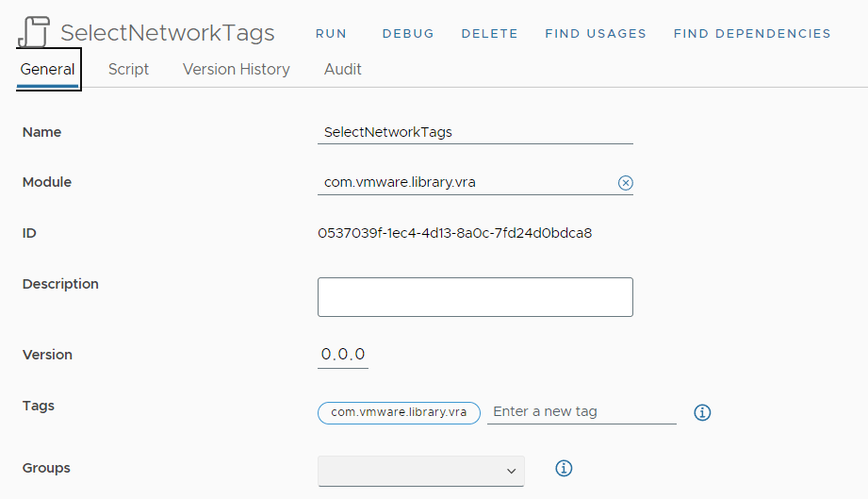Go to the Audit tab
Viewport: 868px width, 499px height.
342,69
